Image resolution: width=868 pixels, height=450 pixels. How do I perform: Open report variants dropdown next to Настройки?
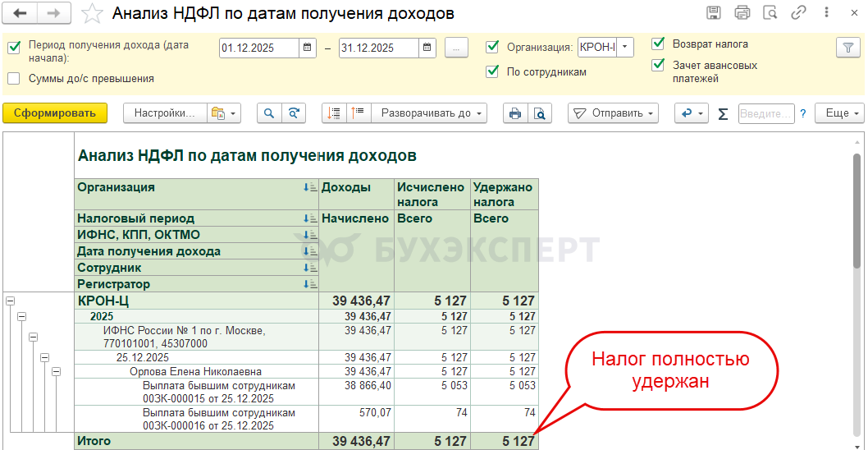224,113
